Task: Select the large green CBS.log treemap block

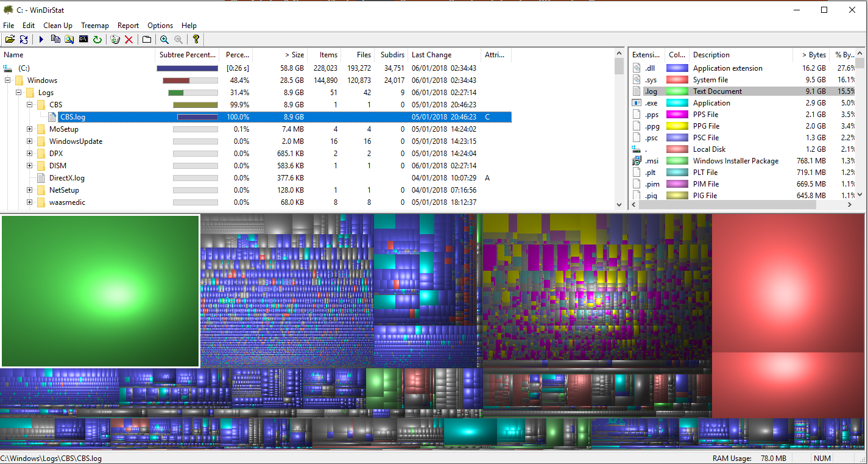Action: tap(101, 291)
